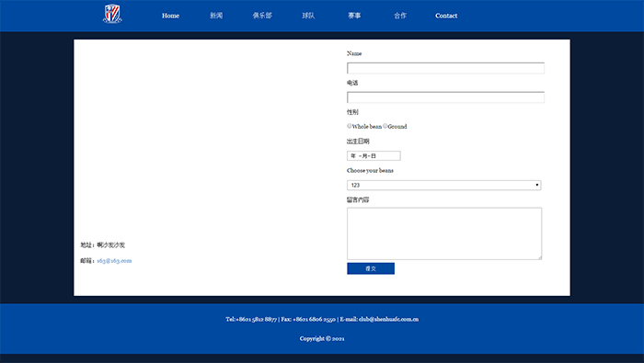Click the 电话 field label

(x=352, y=83)
